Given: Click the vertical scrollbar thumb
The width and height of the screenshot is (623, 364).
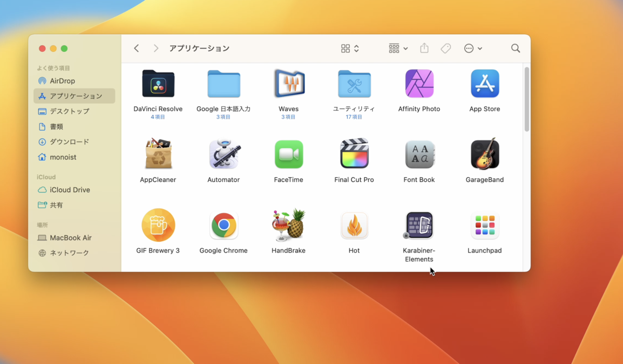Looking at the screenshot, I should pyautogui.click(x=527, y=99).
